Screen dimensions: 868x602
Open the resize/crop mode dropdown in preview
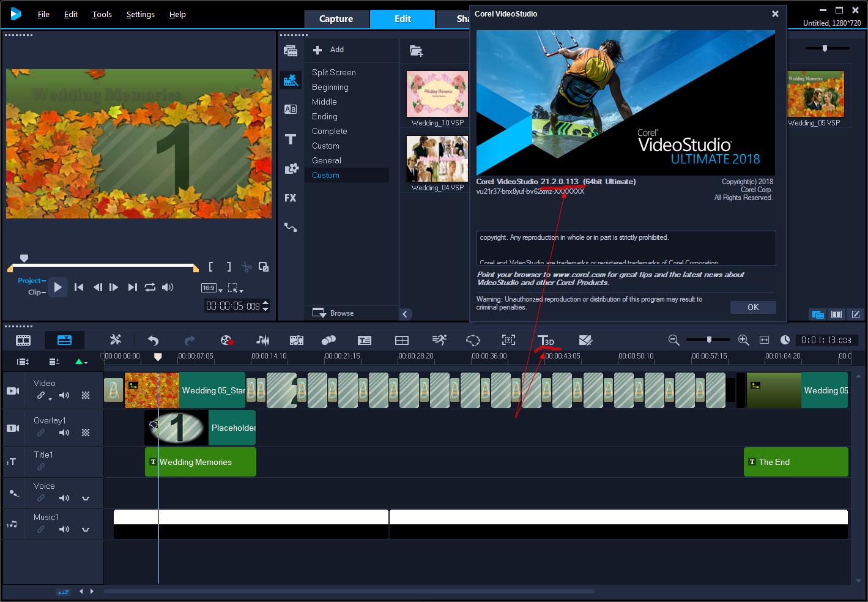point(235,288)
